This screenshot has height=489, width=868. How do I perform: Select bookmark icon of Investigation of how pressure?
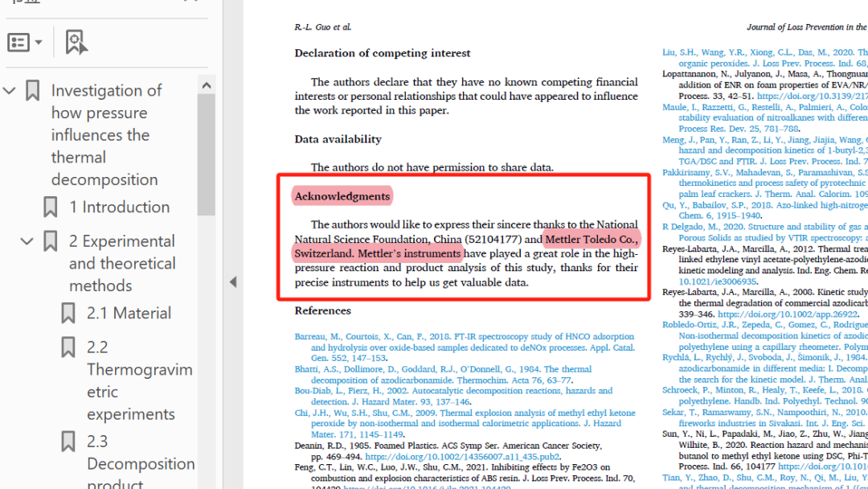coord(33,90)
